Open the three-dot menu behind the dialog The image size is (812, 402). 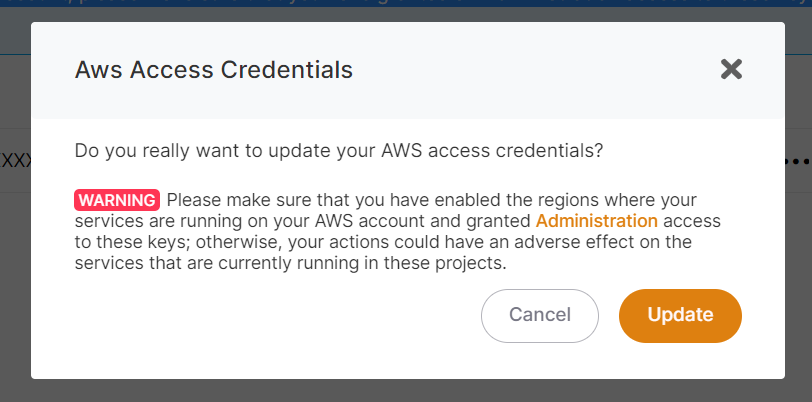click(797, 160)
